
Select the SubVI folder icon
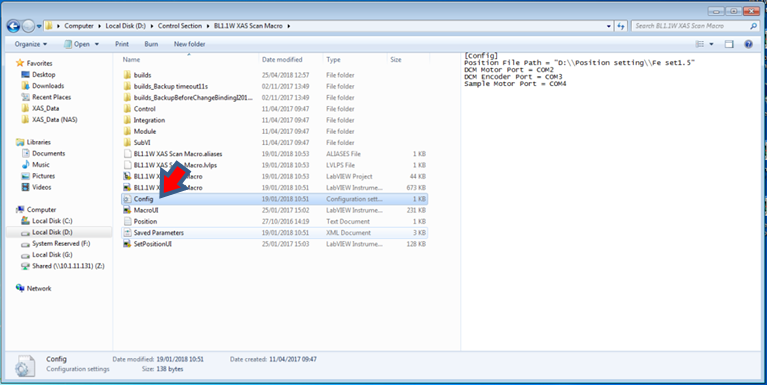tap(127, 142)
